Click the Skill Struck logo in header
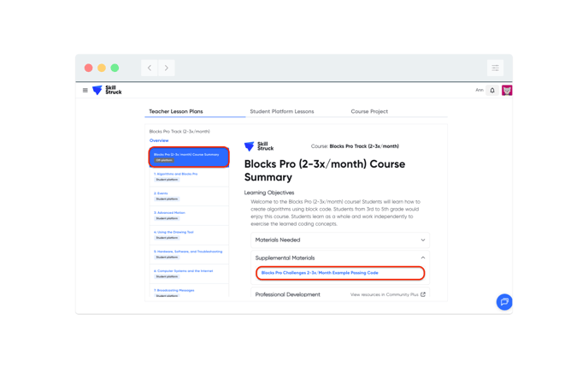 coord(108,90)
